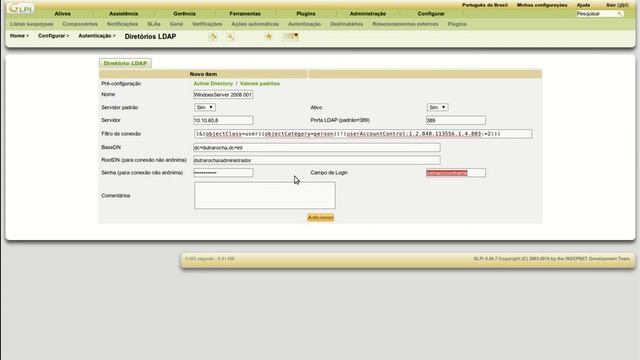Click the Porta LDAP field
The width and height of the screenshot is (640, 360).
pyautogui.click(x=456, y=120)
